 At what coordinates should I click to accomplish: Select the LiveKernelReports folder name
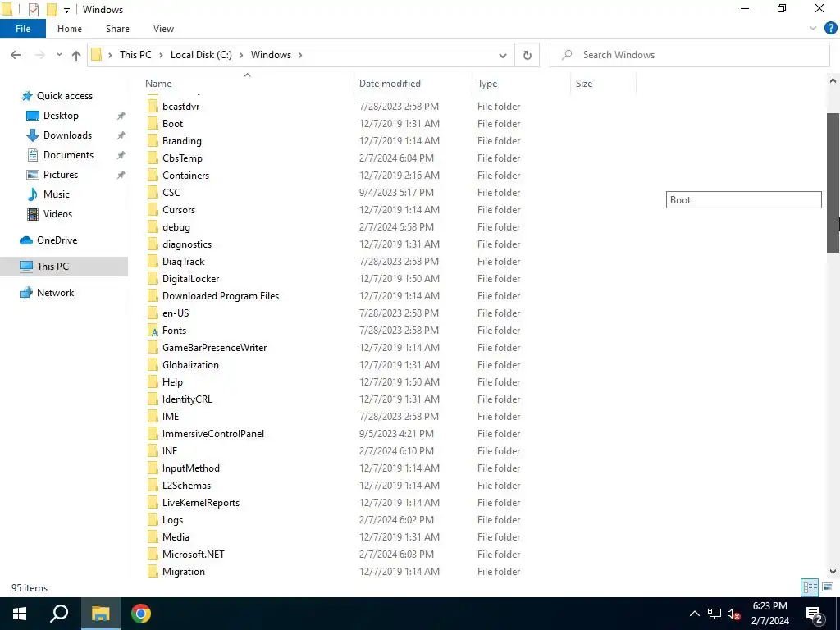[200, 503]
